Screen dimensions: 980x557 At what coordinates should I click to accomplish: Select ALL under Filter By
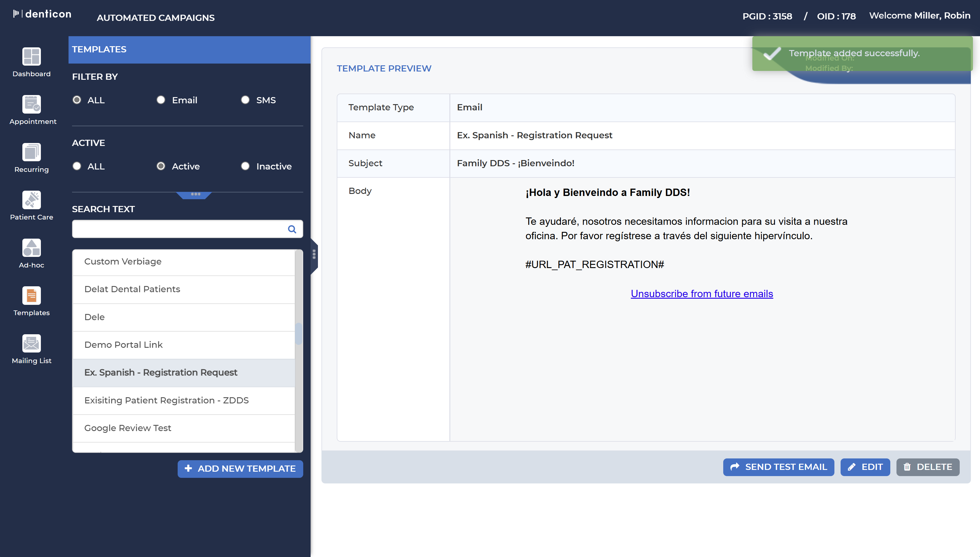tap(77, 100)
